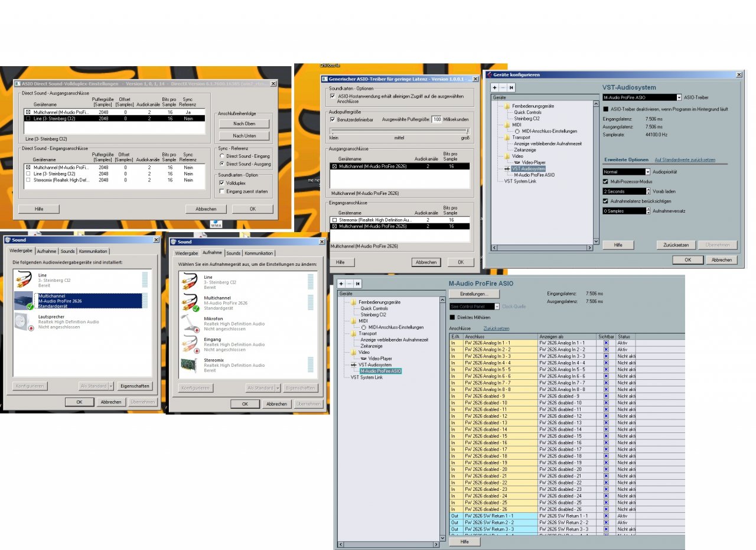Switch to Sounds tab in left Sound window
Screen dimensions: 756x550
(x=67, y=251)
